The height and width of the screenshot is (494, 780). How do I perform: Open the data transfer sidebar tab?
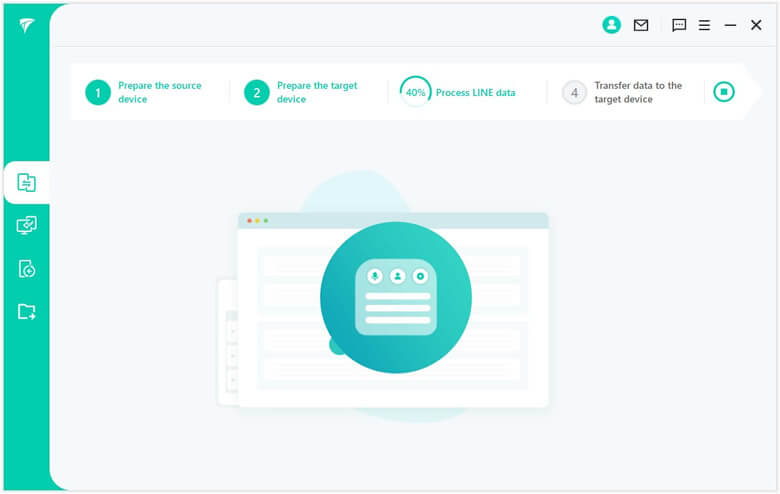[26, 183]
